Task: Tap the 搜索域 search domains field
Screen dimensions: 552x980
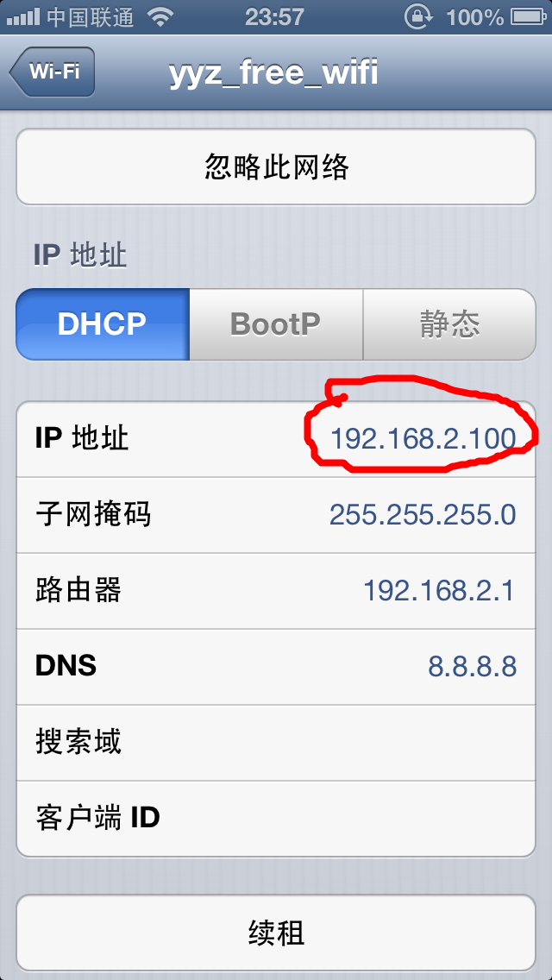Action: pyautogui.click(x=276, y=743)
